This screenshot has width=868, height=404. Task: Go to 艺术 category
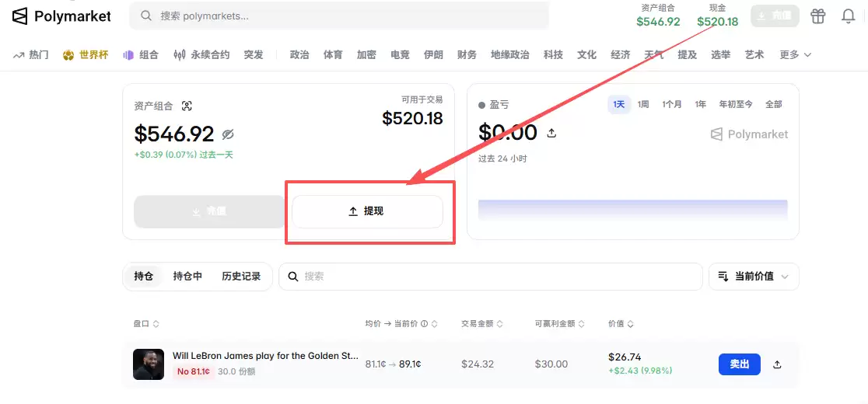[x=754, y=54]
